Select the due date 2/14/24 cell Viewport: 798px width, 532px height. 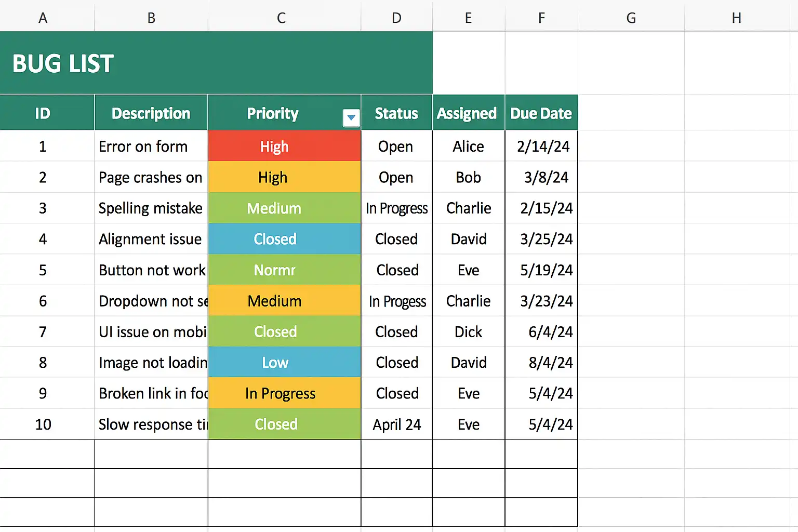pos(541,146)
